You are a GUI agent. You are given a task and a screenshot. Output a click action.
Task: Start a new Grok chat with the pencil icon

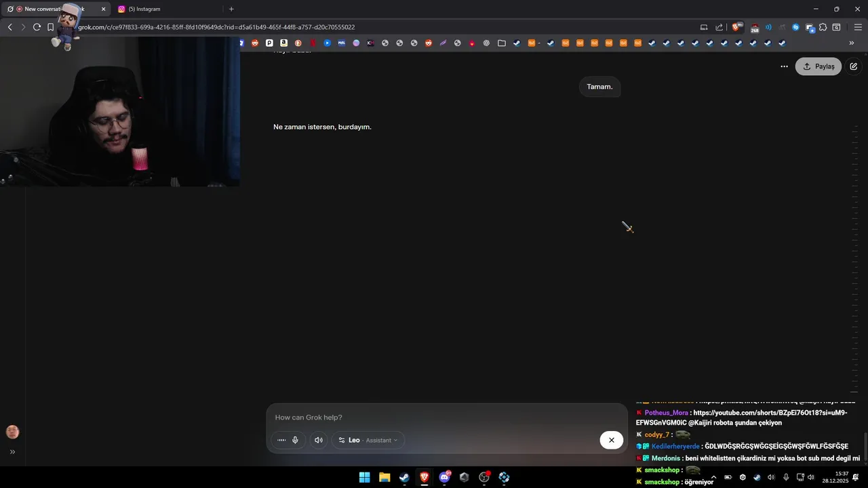[853, 66]
